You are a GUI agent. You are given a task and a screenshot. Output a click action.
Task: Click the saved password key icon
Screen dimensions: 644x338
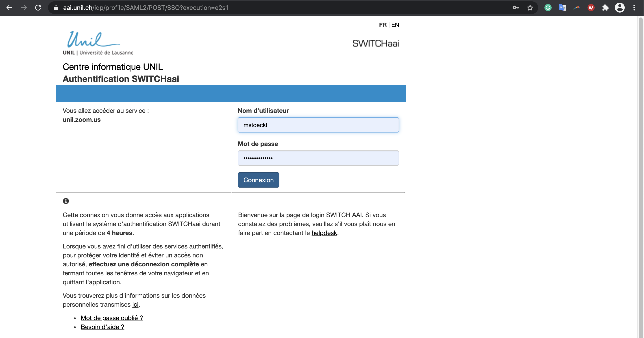pos(516,8)
